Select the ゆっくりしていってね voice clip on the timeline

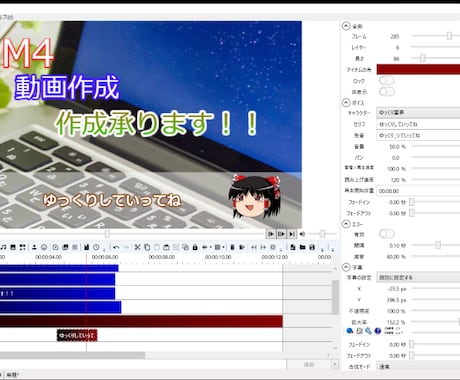coord(77,335)
